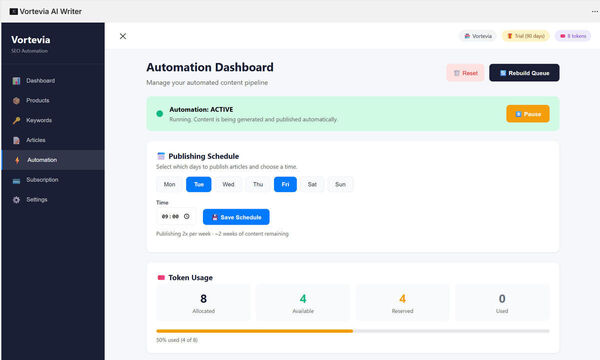This screenshot has width=600, height=360.
Task: Select Automation in the sidebar
Action: (53, 160)
